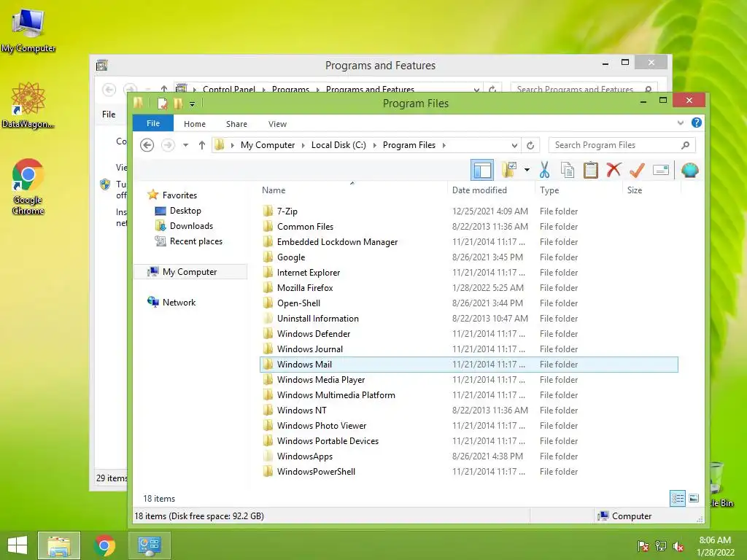Click the Cut scissors icon in toolbar
This screenshot has width=747, height=560.
coord(544,170)
